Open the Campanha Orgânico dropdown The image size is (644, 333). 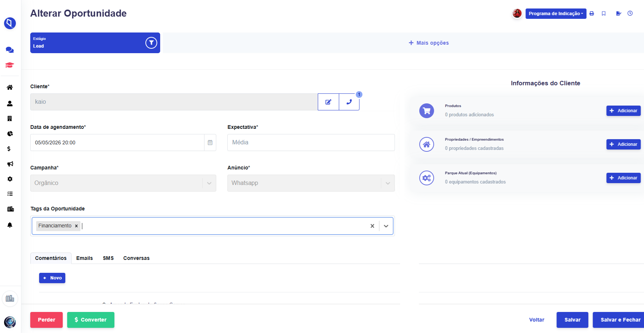click(x=123, y=183)
